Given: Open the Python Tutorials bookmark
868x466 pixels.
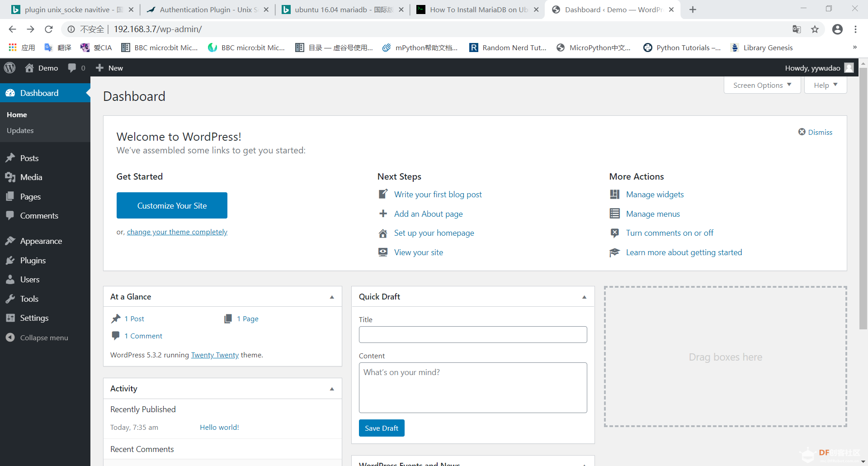Looking at the screenshot, I should 682,48.
